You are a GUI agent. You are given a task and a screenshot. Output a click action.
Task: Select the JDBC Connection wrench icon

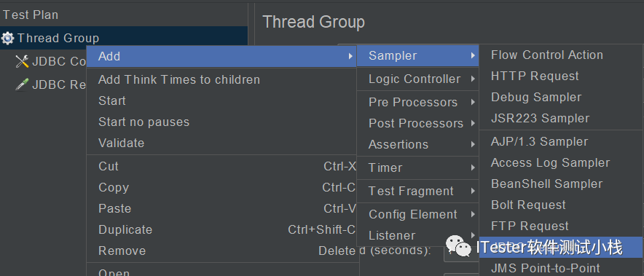click(x=22, y=62)
